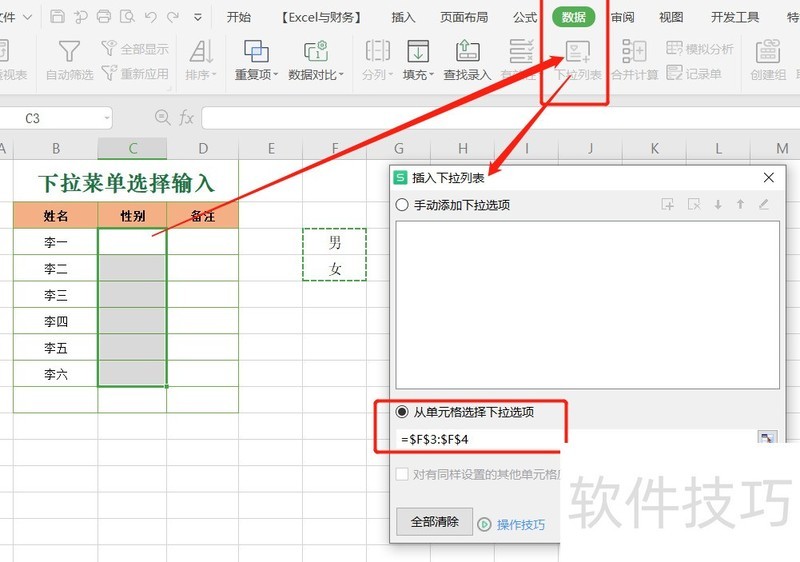Select the 手动添加下拉选项 radio button
This screenshot has width=800, height=562.
403,205
